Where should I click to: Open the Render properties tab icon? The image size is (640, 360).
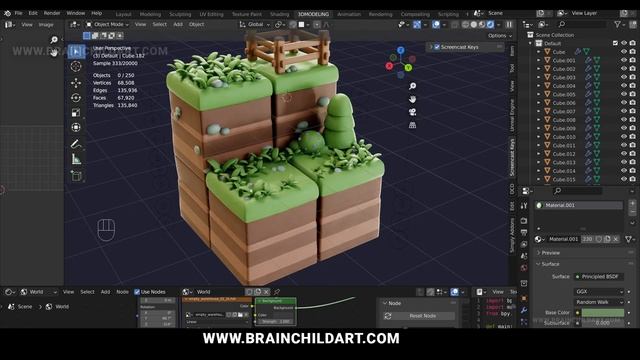(x=524, y=221)
